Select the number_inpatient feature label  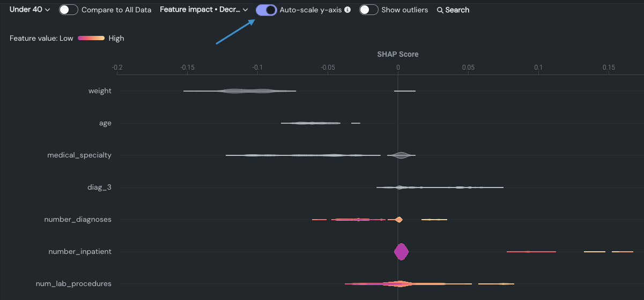(x=80, y=252)
